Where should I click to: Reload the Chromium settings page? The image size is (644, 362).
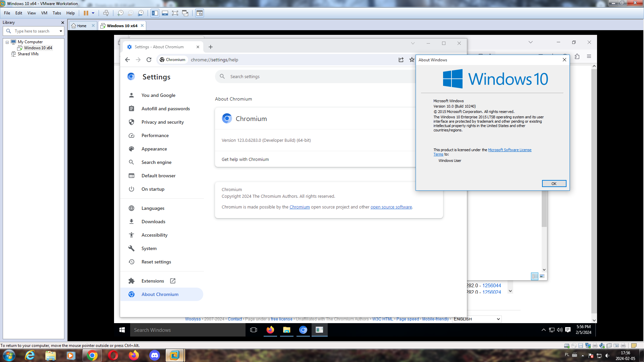click(149, 60)
